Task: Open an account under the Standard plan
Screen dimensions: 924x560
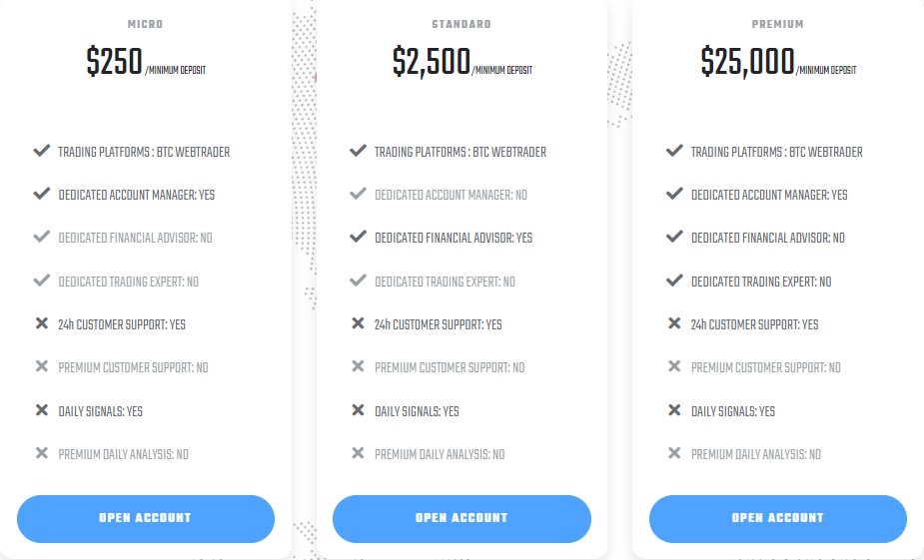Action: pos(462,518)
